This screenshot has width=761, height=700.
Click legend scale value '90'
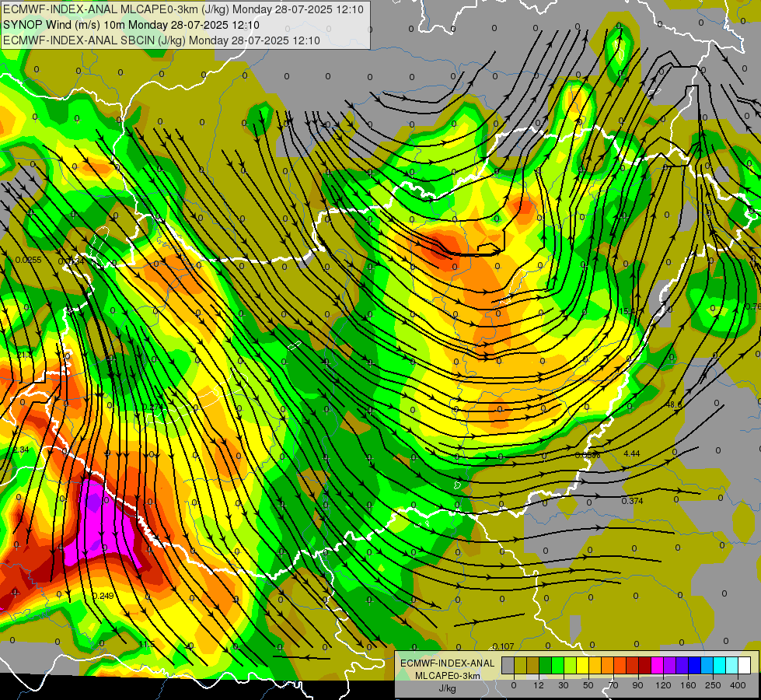637,685
